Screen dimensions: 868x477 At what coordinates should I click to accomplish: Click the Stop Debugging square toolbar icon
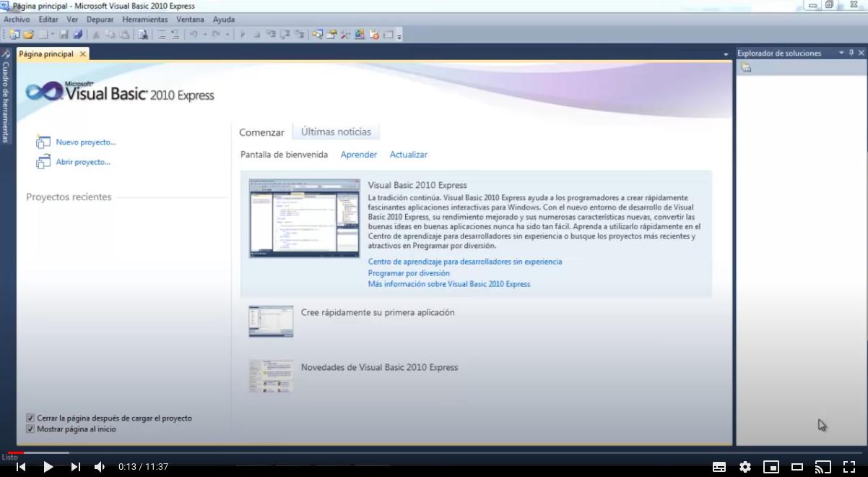(x=256, y=34)
